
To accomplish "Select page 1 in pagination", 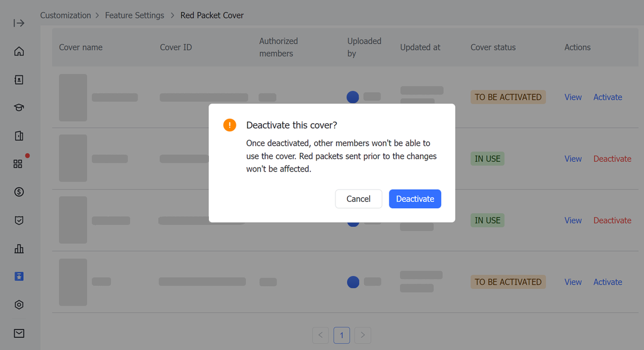I will (341, 335).
